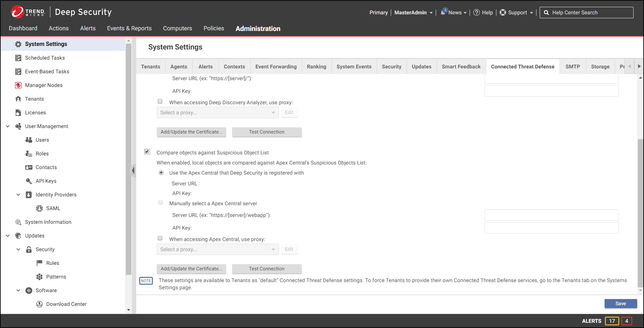This screenshot has height=328, width=644.
Task: Click the Manager Nodes icon in sidebar
Action: click(x=18, y=85)
